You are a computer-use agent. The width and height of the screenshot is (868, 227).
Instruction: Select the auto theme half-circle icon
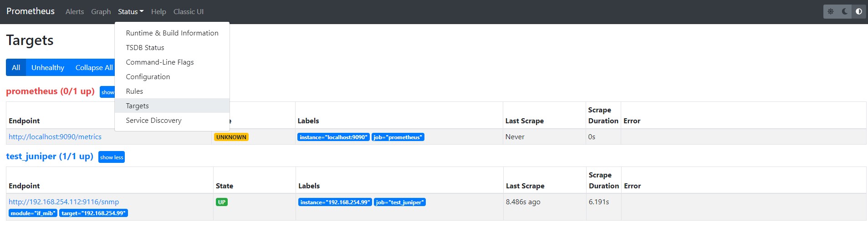[859, 12]
